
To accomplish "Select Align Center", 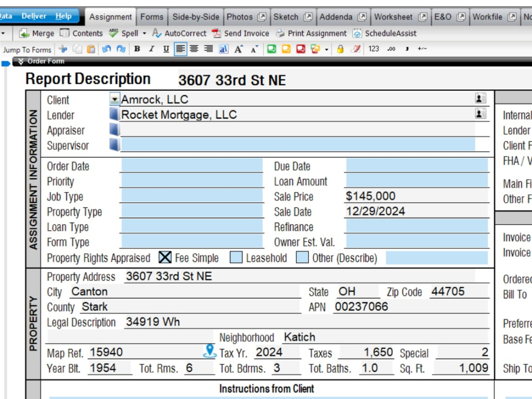I will pyautogui.click(x=194, y=49).
